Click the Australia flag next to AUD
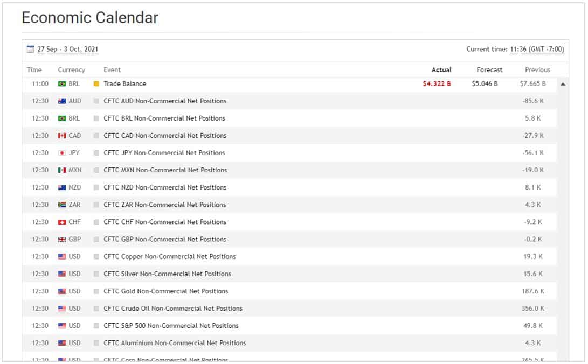588x364 pixels. coord(62,101)
